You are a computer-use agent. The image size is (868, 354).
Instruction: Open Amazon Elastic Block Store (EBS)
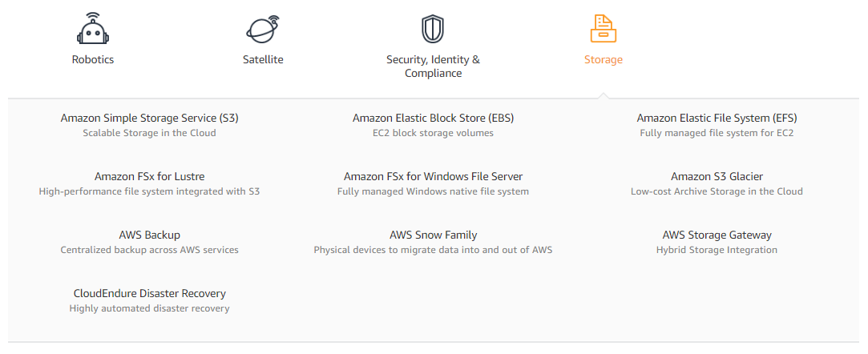click(x=433, y=118)
